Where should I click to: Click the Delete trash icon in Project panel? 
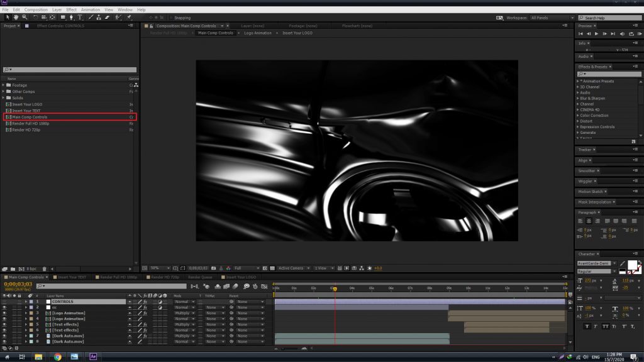[x=45, y=269]
